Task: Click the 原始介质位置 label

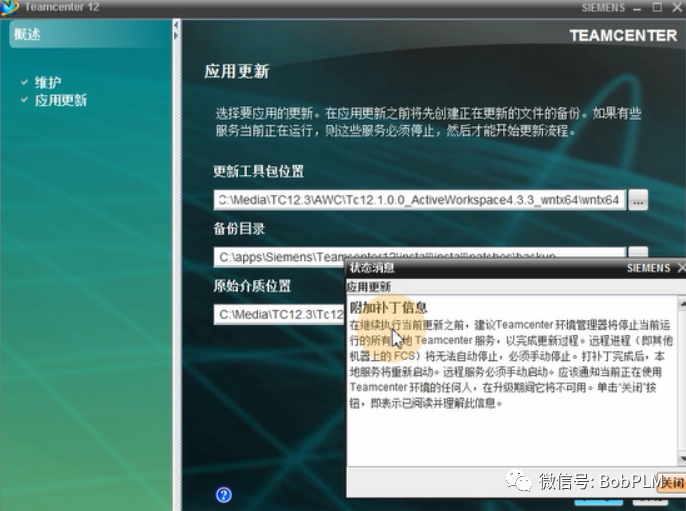Action: tap(252, 286)
